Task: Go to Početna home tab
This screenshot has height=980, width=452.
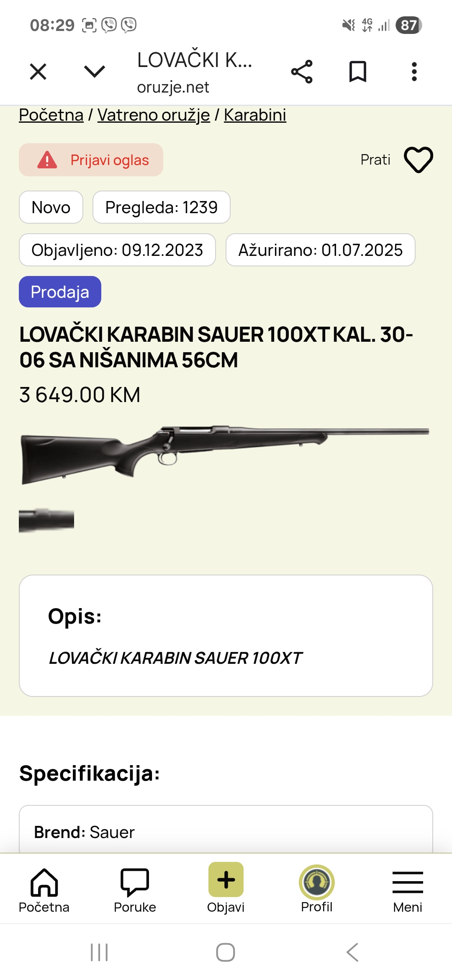Action: (x=44, y=889)
